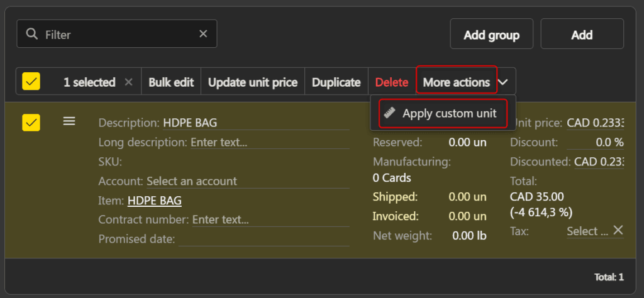This screenshot has width=644, height=298.
Task: Click Bulk edit in the selection toolbar
Action: coord(171,82)
